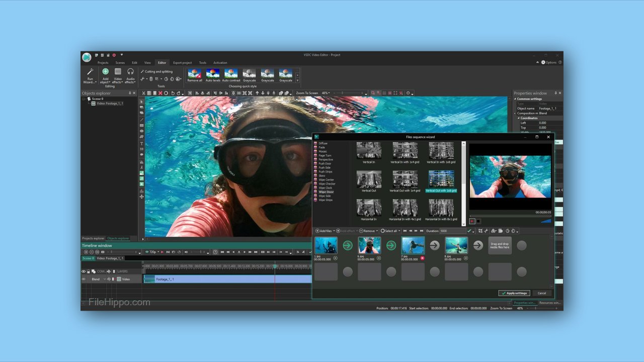Open the Blend mode dropdown on the track
This screenshot has width=644, height=362.
click(104, 279)
